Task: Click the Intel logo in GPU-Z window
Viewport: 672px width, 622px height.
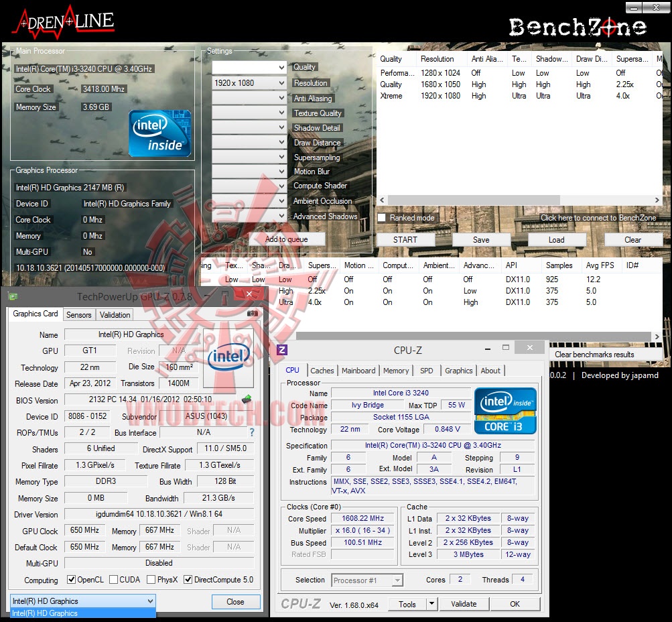Action: point(229,359)
